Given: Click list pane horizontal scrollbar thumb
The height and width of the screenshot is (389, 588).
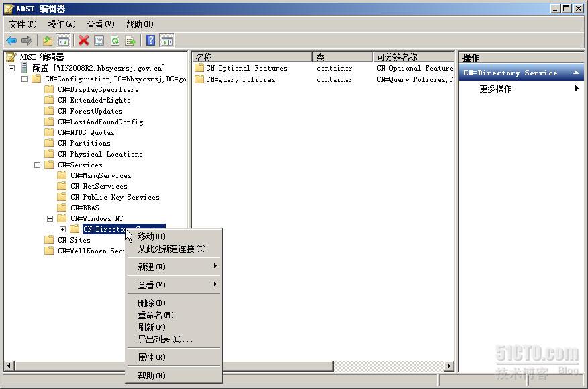Looking at the screenshot, I should coord(277,365).
